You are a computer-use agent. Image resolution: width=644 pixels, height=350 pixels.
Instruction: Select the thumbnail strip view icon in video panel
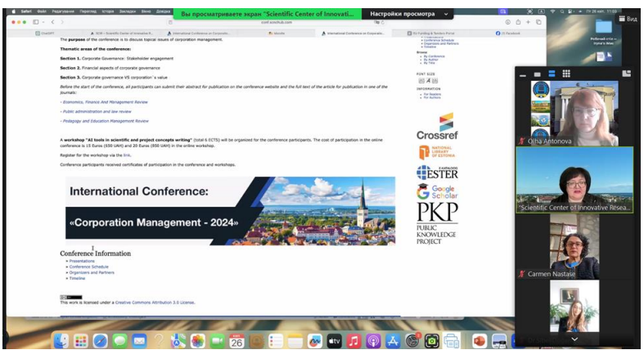[x=538, y=74]
